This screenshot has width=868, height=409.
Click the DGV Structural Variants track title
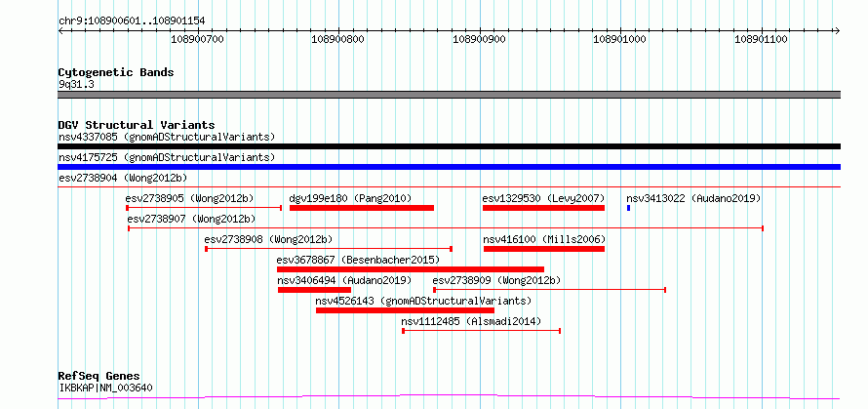click(x=137, y=125)
